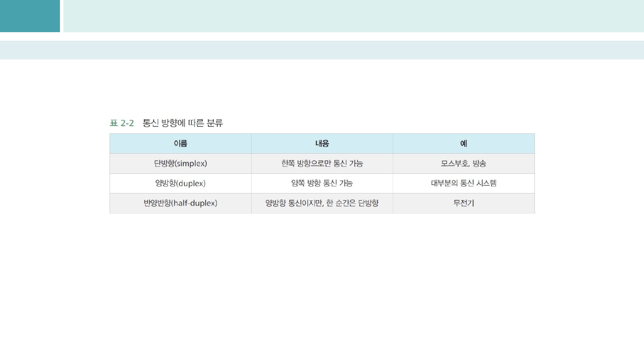
Task: Select the caption '통신 방향에 따른 분류'
Action: pos(182,123)
